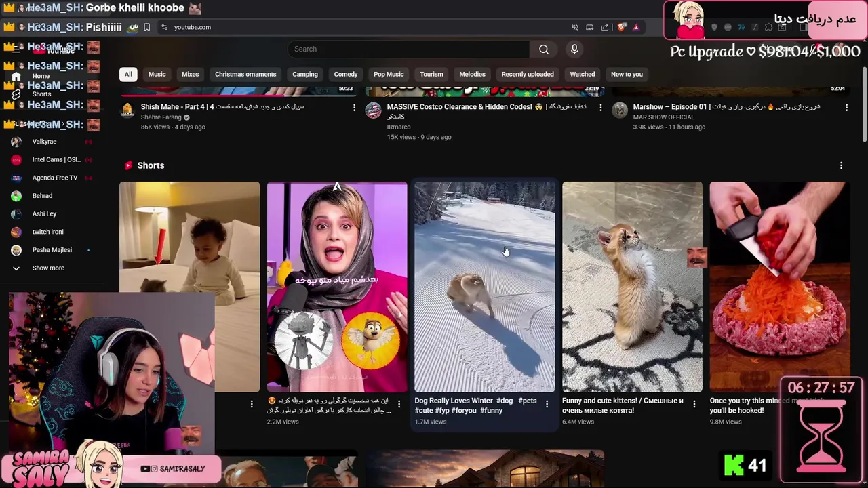Open options menu for MASSIVE Costco Clearance video
Screen dimensions: 868x488
[600, 108]
